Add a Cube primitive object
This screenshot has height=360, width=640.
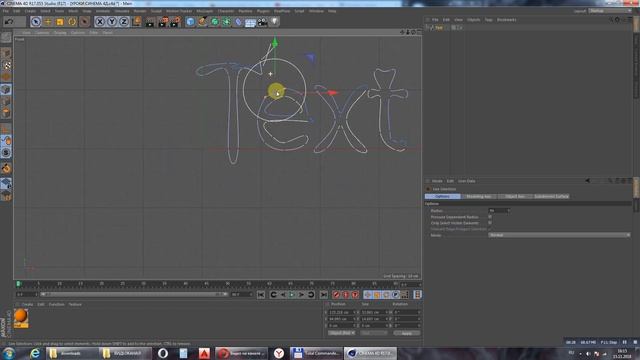190,22
